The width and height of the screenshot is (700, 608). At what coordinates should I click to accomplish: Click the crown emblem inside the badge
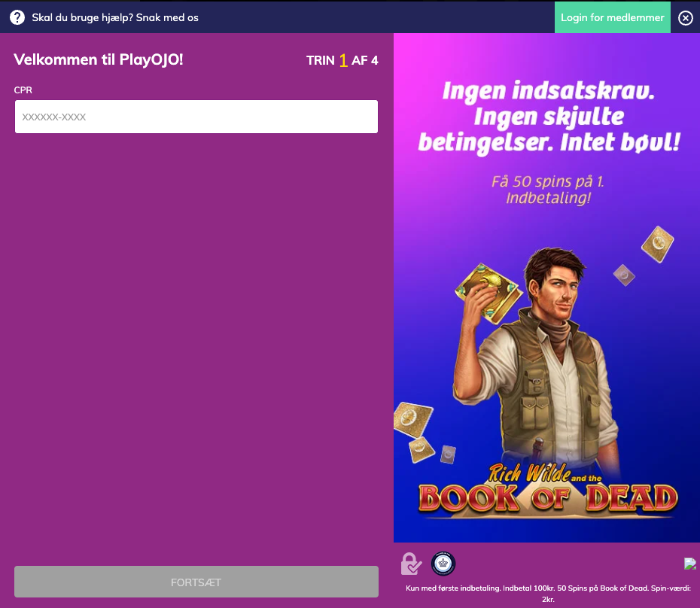pos(443,563)
